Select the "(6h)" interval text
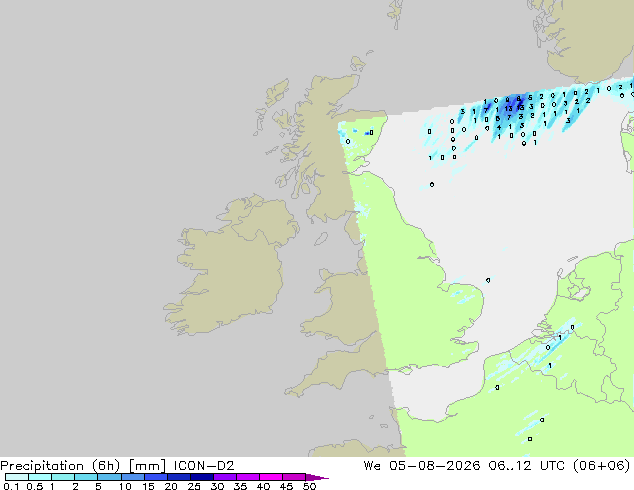This screenshot has width=634, height=490. click(106, 466)
